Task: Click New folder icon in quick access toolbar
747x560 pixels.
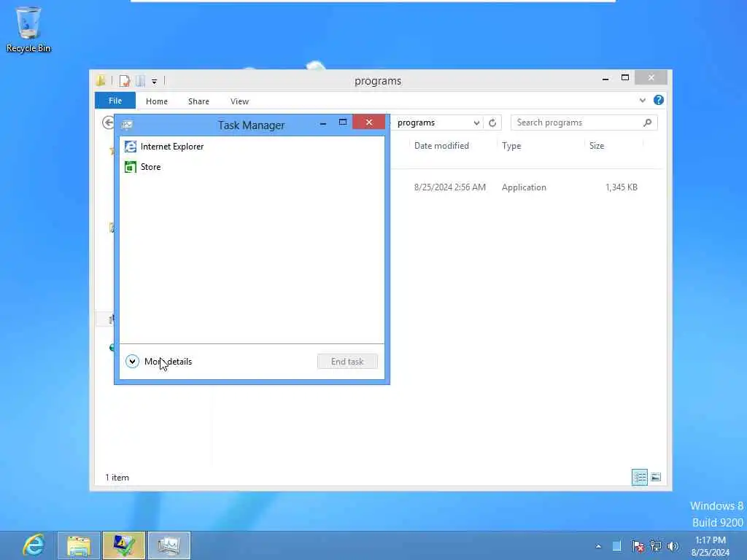Action: coord(140,81)
